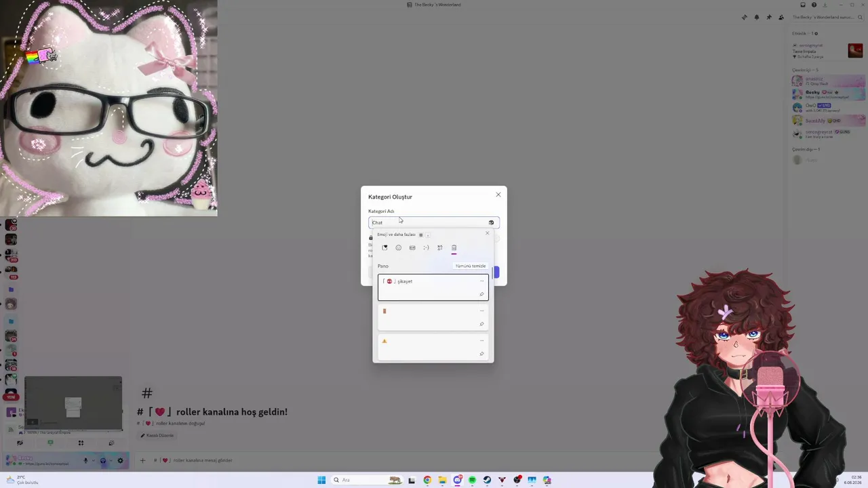868x488 pixels.
Task: Open Tame Impala activity thumbnail
Action: [855, 51]
